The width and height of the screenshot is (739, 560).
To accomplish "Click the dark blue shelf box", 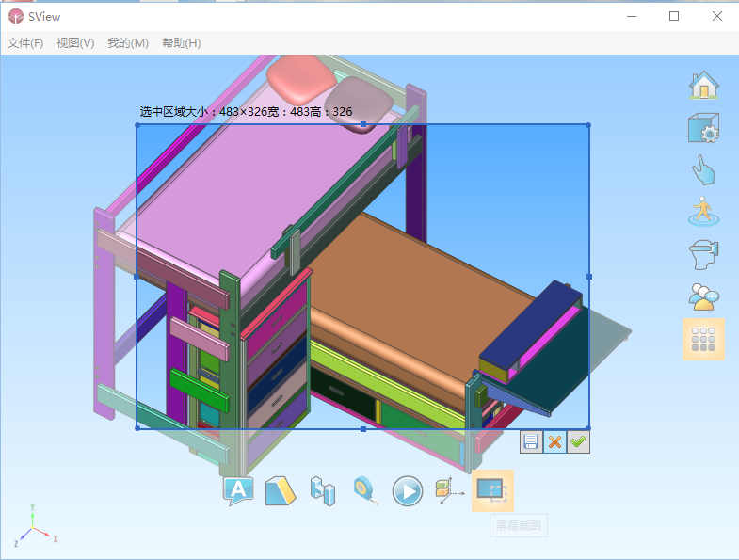I will (530, 326).
